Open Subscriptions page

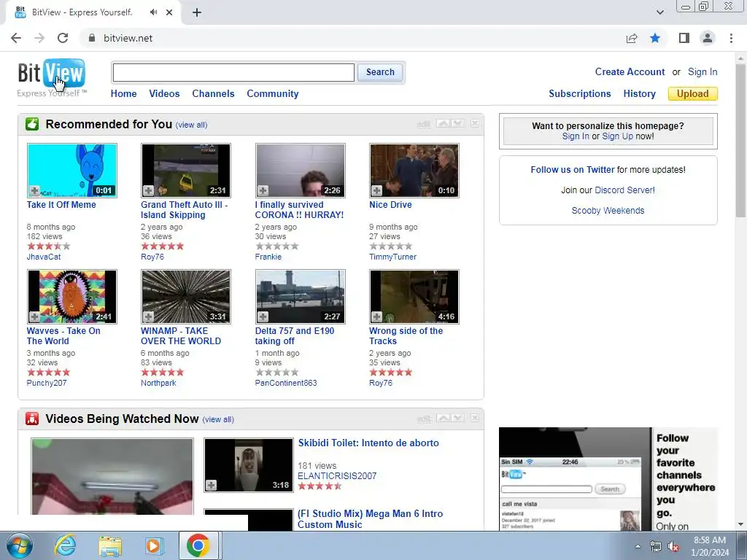580,94
